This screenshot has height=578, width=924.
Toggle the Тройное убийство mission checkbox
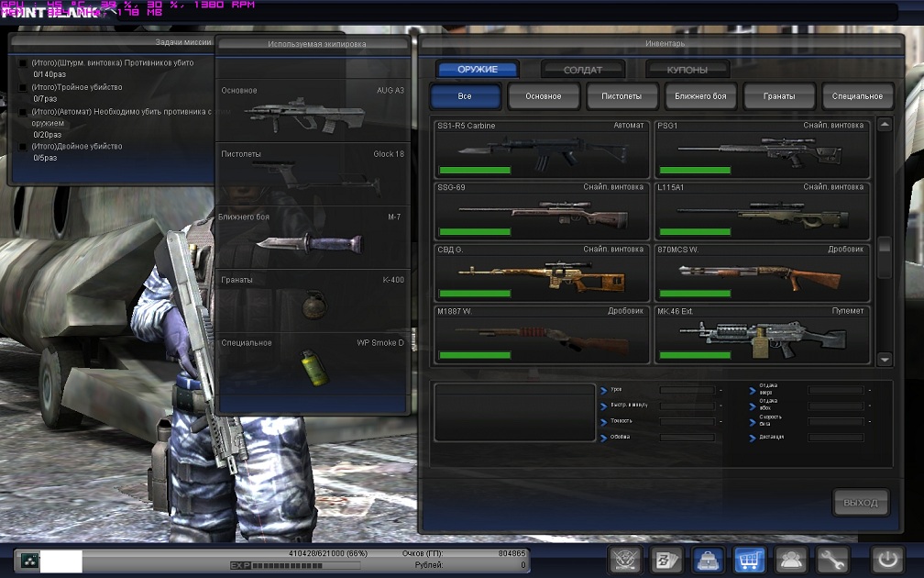click(x=23, y=88)
